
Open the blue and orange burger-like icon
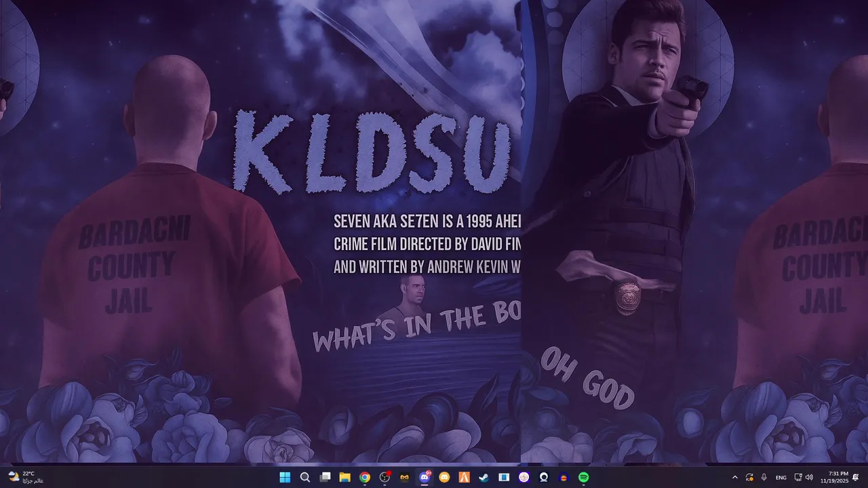point(564,477)
